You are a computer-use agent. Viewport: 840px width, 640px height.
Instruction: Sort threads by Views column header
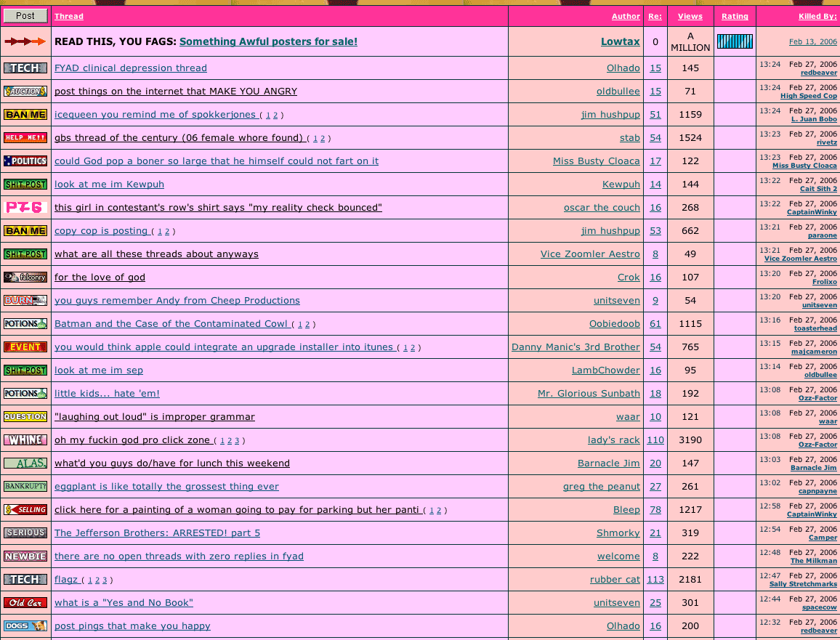point(690,16)
